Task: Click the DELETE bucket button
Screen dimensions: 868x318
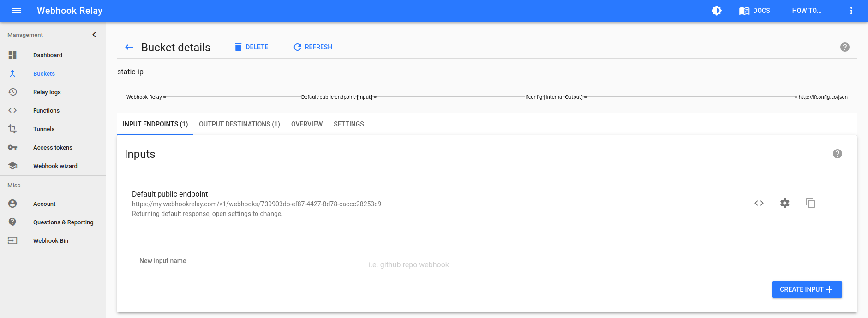Action: pyautogui.click(x=251, y=47)
